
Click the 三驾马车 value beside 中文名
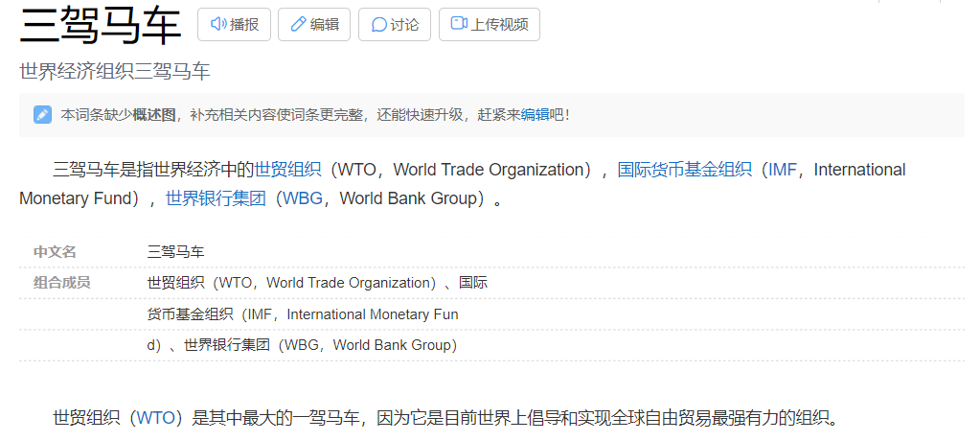tap(175, 252)
